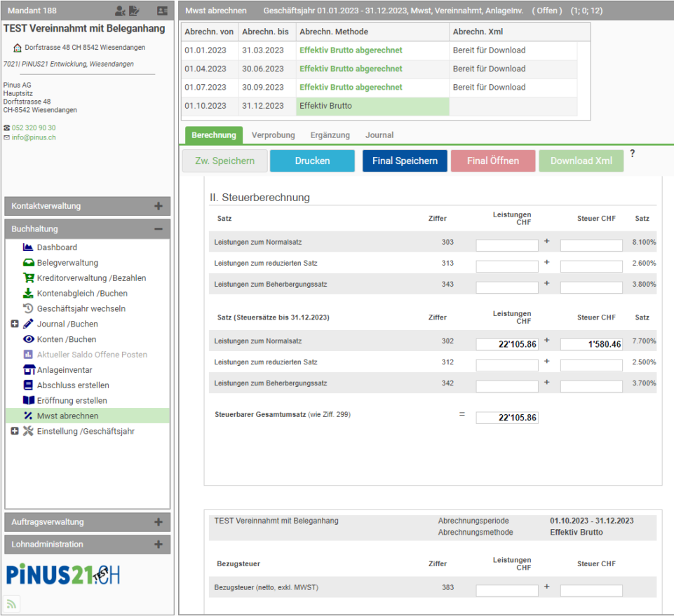Click the Abschluss erstellen book icon
Screen dimensions: 674x616
click(x=28, y=385)
